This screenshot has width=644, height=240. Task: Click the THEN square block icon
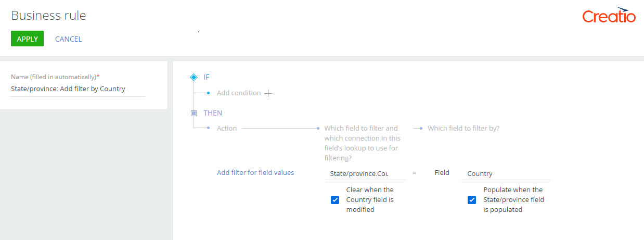pyautogui.click(x=194, y=113)
